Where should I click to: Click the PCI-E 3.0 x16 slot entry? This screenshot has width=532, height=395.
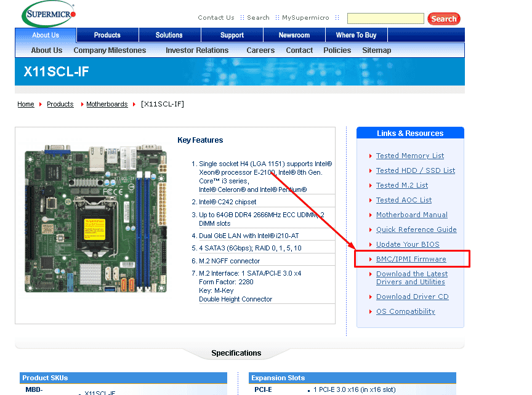pos(354,389)
